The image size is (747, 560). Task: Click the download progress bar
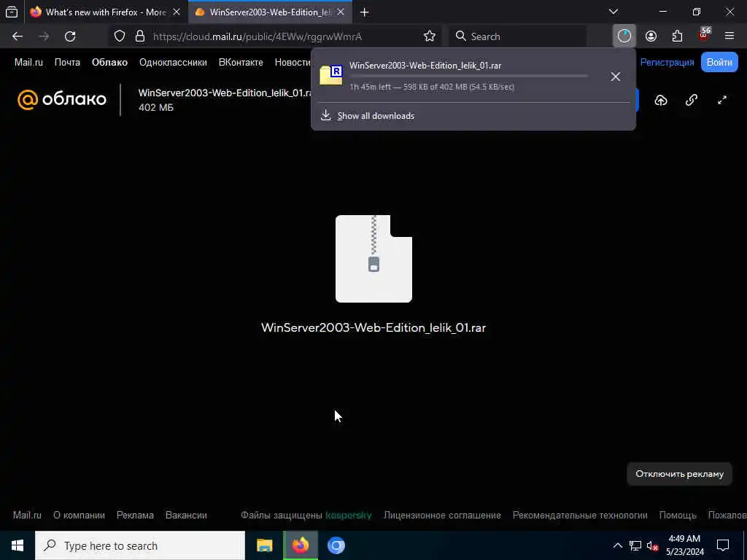point(469,76)
